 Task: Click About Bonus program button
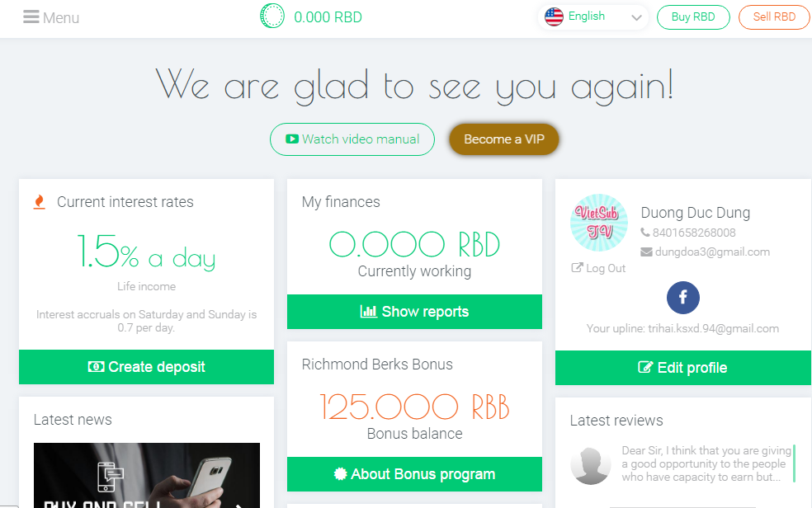[x=414, y=474]
